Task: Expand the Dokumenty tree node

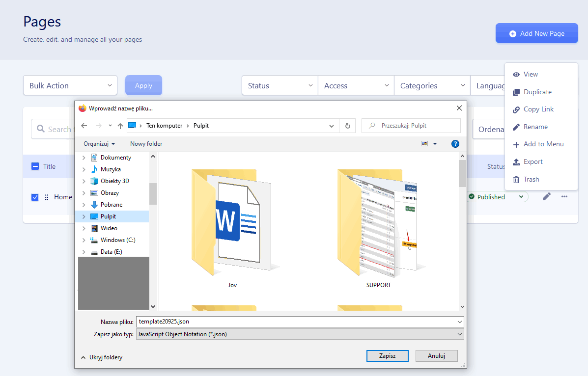Action: (84, 158)
